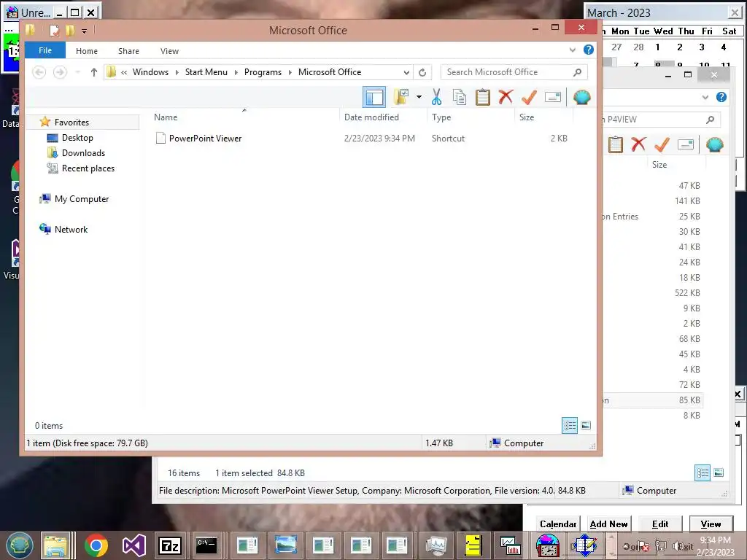Click Paste icon in the P4VIEW window
The height and width of the screenshot is (560, 747).
pyautogui.click(x=615, y=144)
